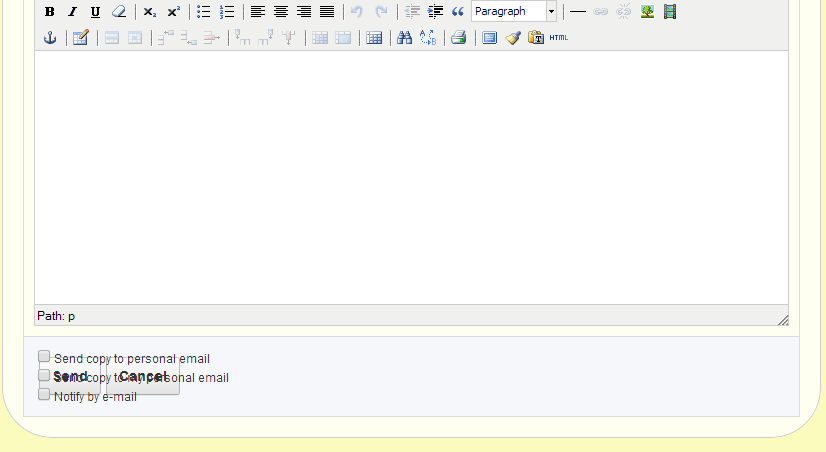The height and width of the screenshot is (452, 826).
Task: Open table cell properties icon
Action: click(135, 37)
